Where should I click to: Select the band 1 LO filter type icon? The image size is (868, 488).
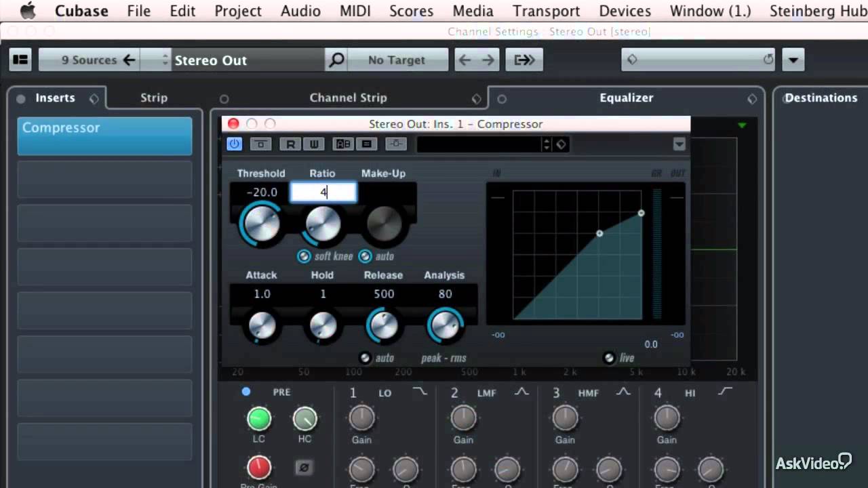[x=420, y=392]
